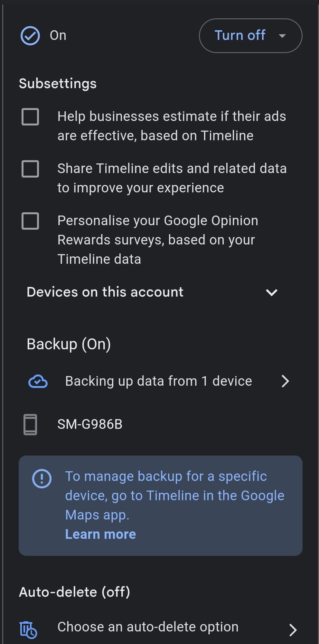Tick Google Opinion Rewards personalisation checkbox
Viewport: 319px width, 644px height.
click(x=30, y=221)
